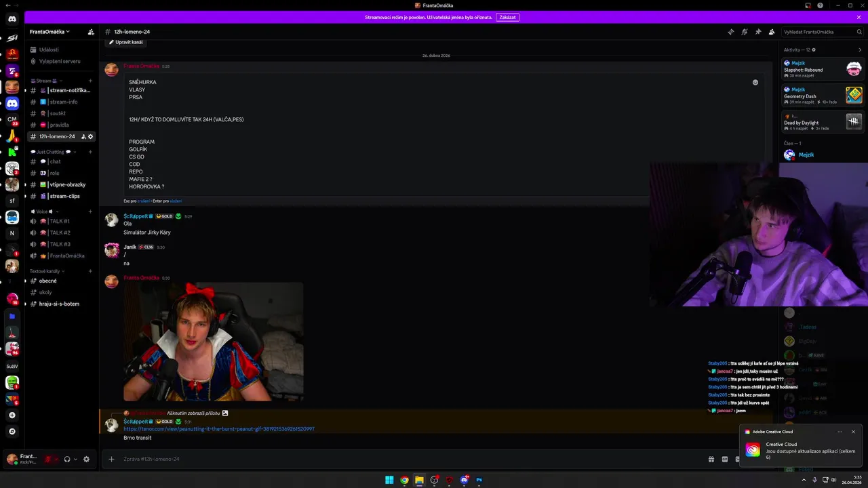Open user settings gear in user panel
The width and height of the screenshot is (868, 488).
[86, 459]
